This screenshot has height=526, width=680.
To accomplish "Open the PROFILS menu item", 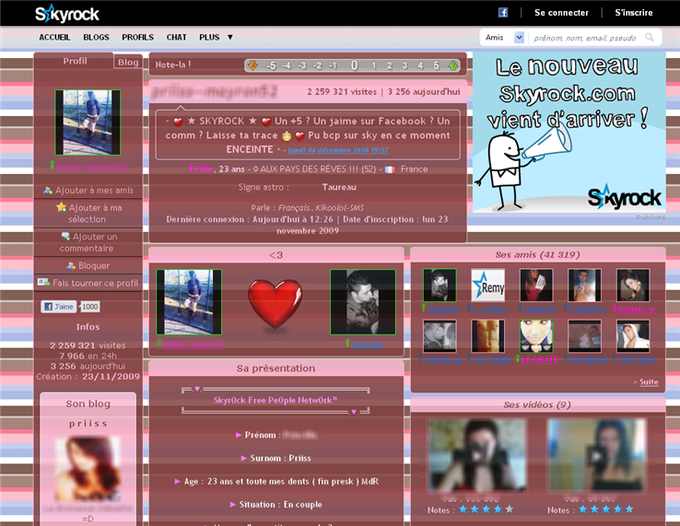I will (138, 37).
